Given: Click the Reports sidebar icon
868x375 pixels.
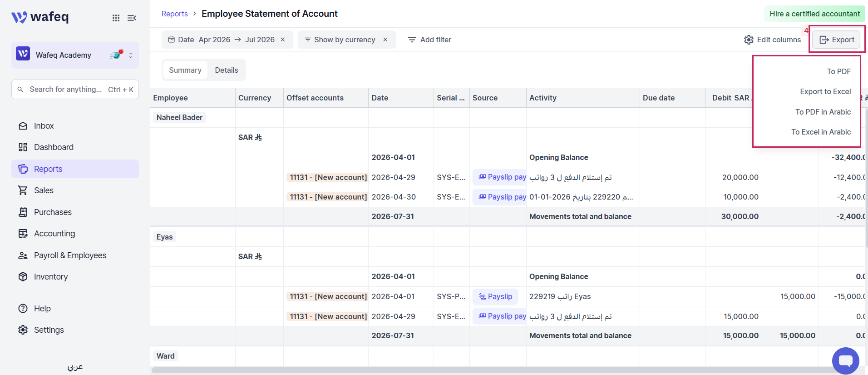Looking at the screenshot, I should (23, 169).
